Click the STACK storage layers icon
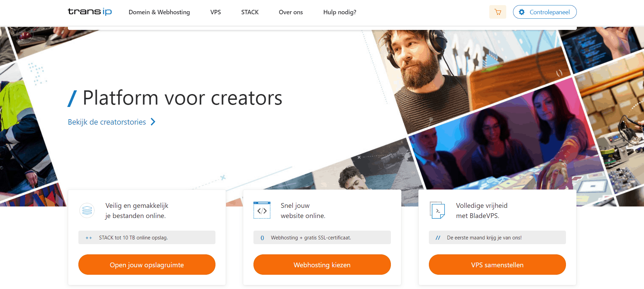The width and height of the screenshot is (644, 289). [87, 211]
